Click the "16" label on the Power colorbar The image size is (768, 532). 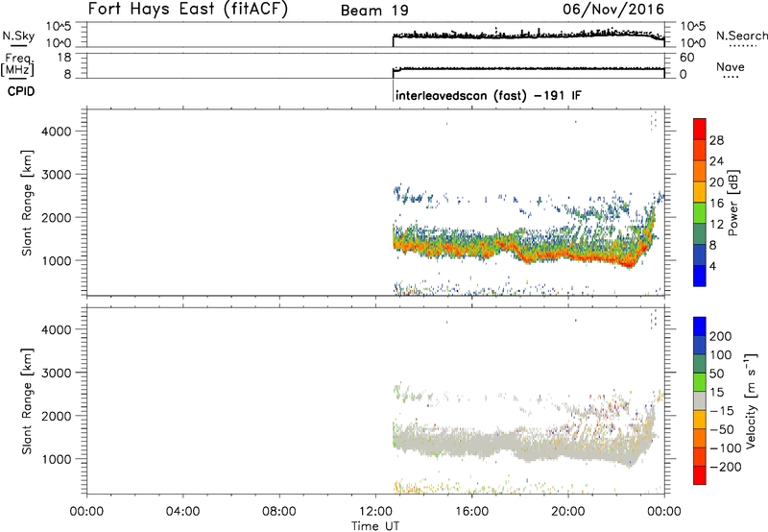716,204
